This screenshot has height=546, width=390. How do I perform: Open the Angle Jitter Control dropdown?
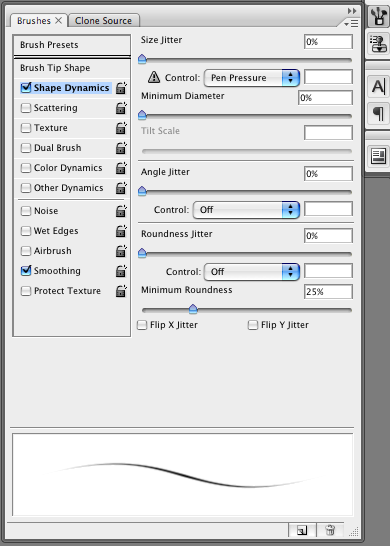(246, 210)
